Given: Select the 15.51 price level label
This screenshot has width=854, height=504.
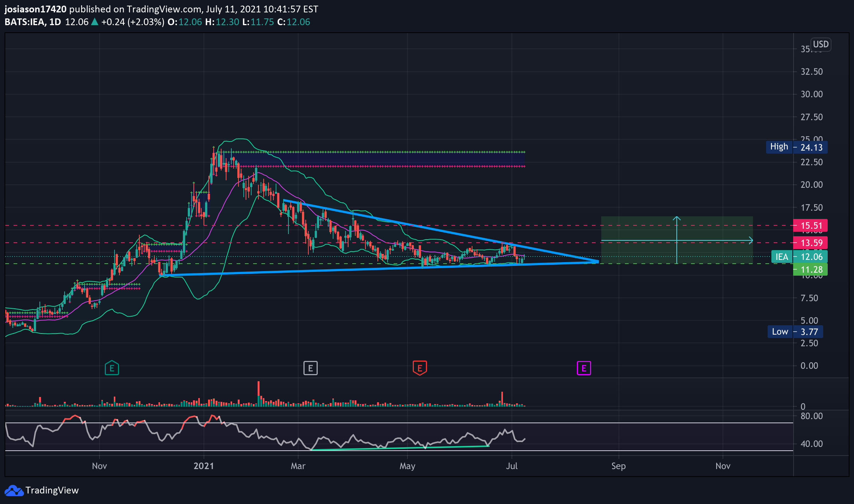Looking at the screenshot, I should [x=810, y=226].
